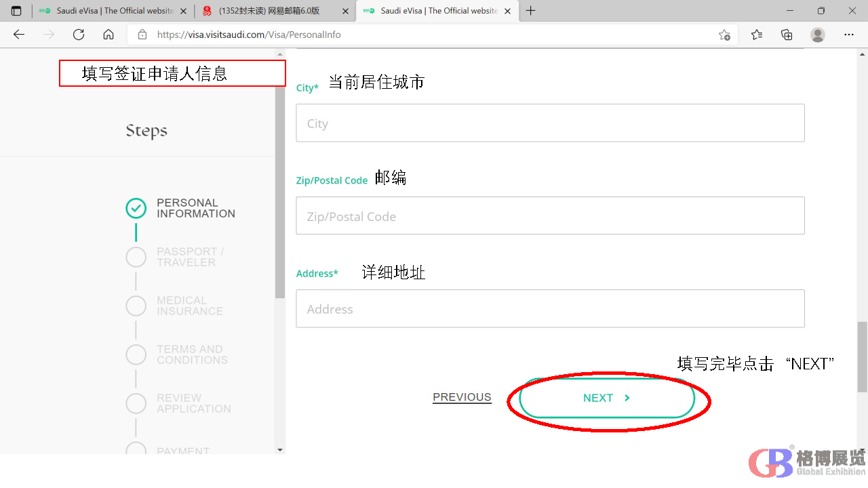Focus the Zip/Postal Code field
Screen dimensions: 868x488
pyautogui.click(x=550, y=216)
